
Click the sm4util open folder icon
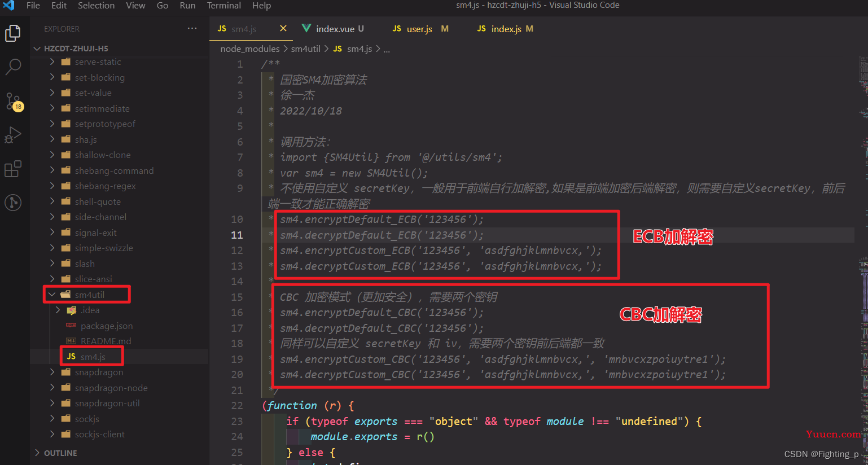coord(65,295)
